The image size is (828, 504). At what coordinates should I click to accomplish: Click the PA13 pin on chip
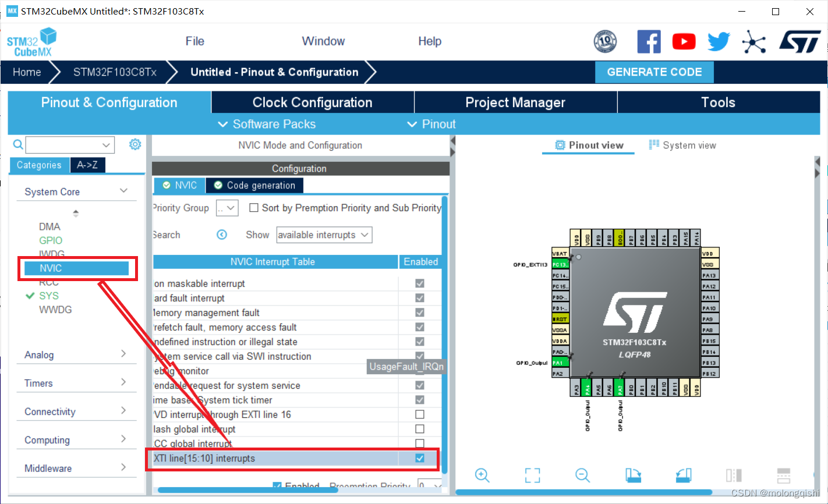tap(710, 275)
